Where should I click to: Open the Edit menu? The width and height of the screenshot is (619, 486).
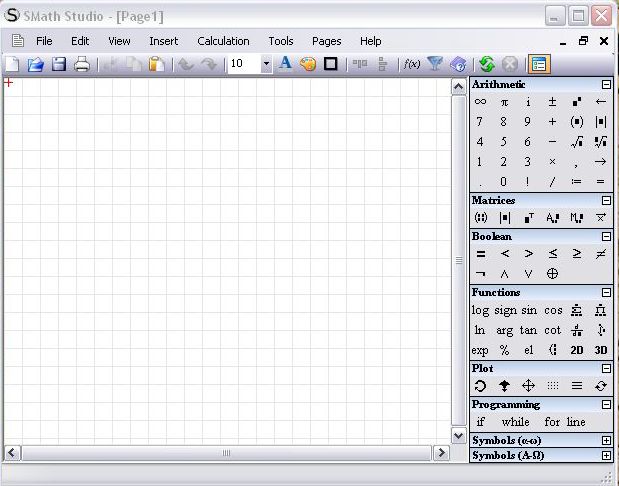coord(80,41)
